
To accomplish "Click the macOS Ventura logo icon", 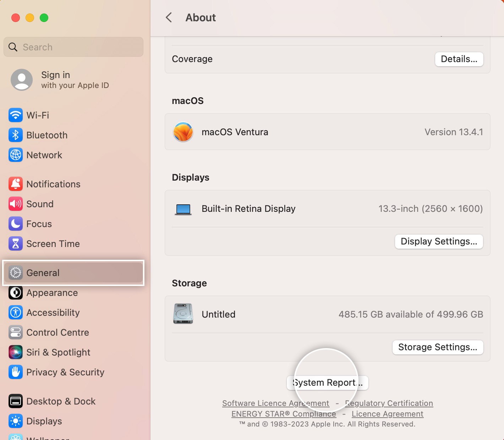I will [x=183, y=132].
